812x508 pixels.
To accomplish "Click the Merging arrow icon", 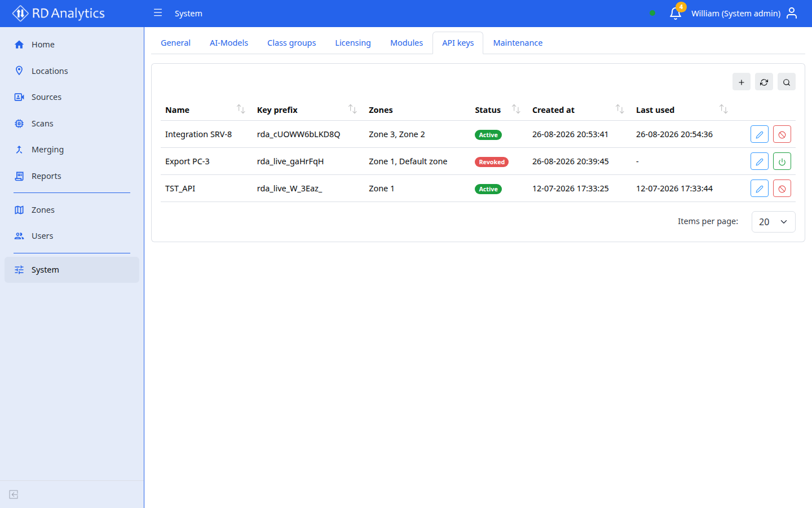I will click(19, 150).
